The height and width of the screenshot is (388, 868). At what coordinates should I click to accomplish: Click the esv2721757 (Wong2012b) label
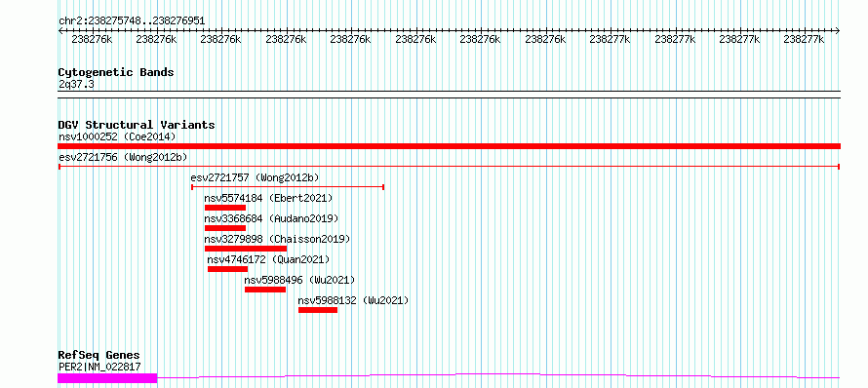[x=256, y=177]
